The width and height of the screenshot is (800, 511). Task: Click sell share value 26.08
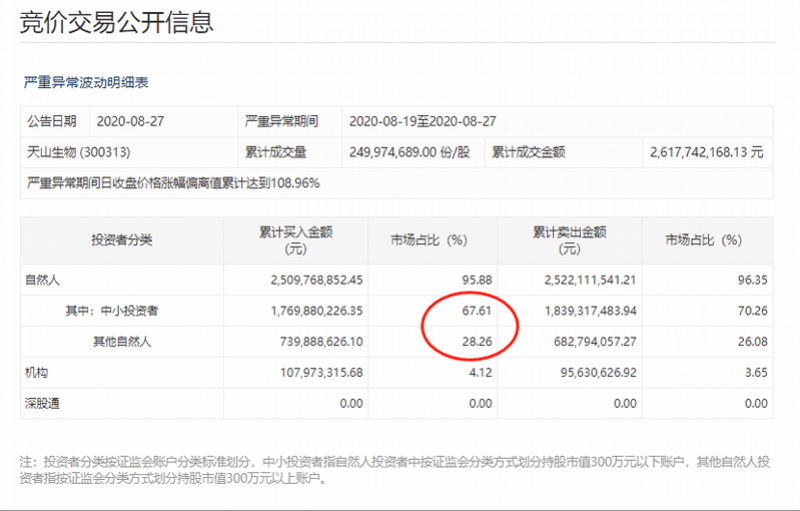(x=753, y=342)
